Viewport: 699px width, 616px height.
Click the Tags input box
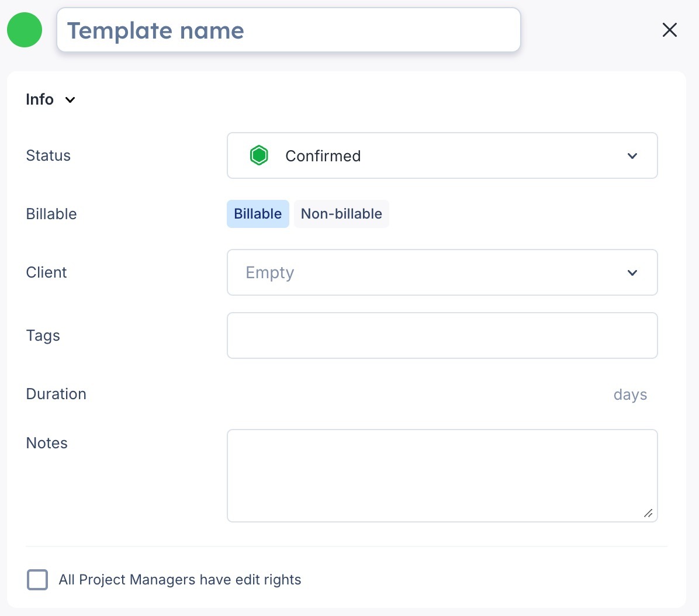(x=442, y=335)
